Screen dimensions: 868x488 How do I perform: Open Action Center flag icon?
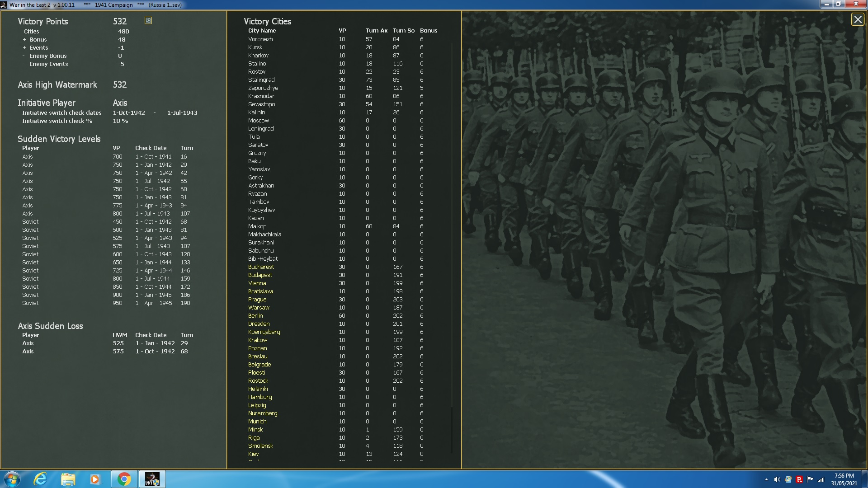pos(810,479)
